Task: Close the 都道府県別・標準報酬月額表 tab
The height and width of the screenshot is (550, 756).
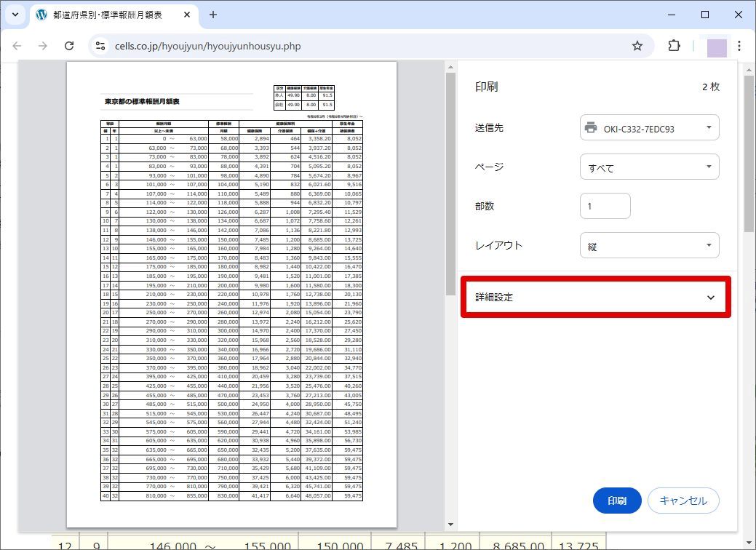Action: coord(187,15)
